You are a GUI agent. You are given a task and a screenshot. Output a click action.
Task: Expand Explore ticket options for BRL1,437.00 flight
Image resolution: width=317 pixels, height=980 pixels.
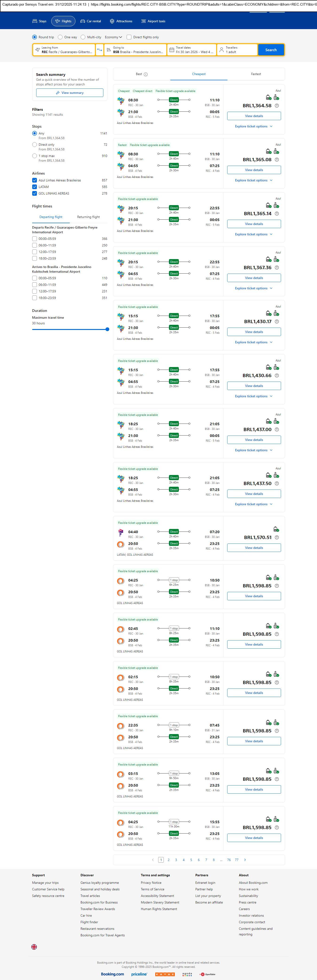point(253,450)
